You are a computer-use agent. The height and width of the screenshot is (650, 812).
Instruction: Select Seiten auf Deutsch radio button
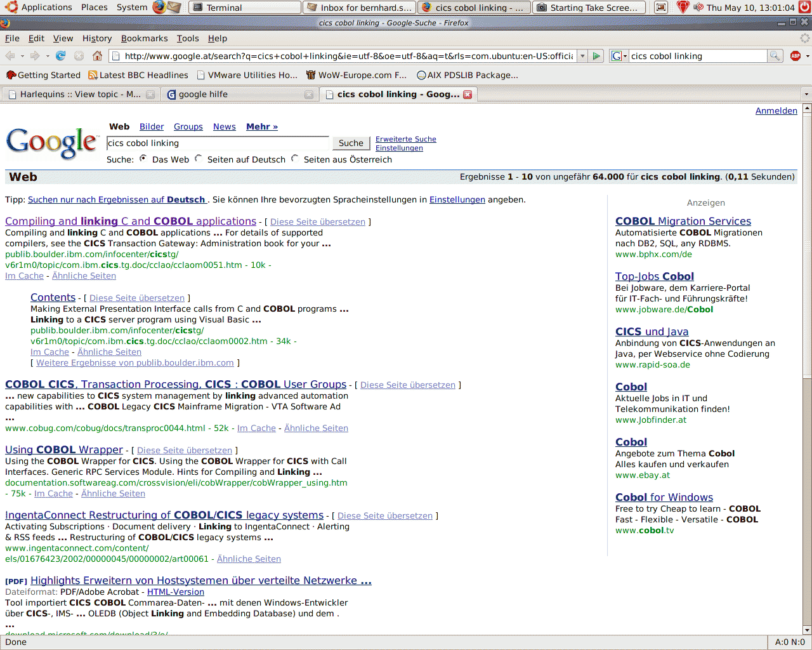(199, 159)
